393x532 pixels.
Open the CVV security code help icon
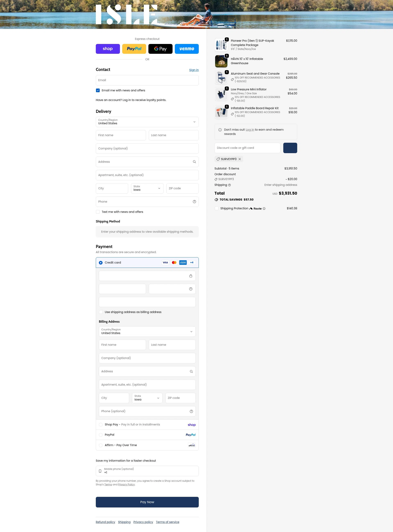191,289
